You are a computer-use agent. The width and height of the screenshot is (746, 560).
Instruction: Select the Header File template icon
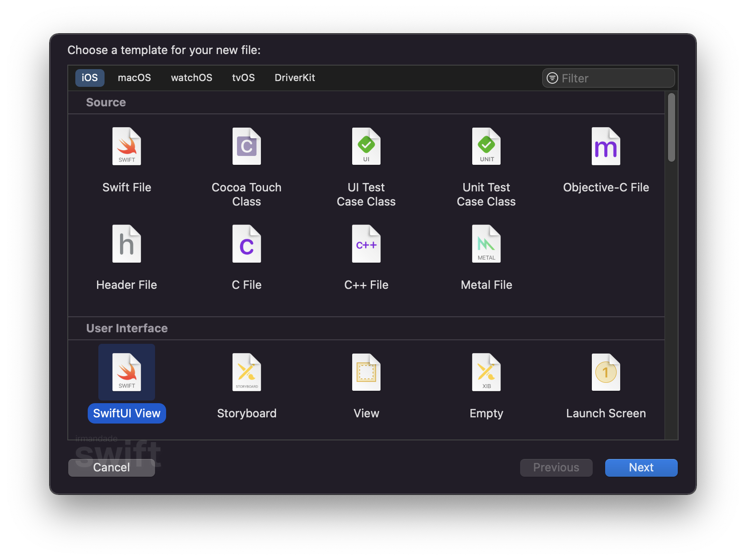(x=127, y=244)
